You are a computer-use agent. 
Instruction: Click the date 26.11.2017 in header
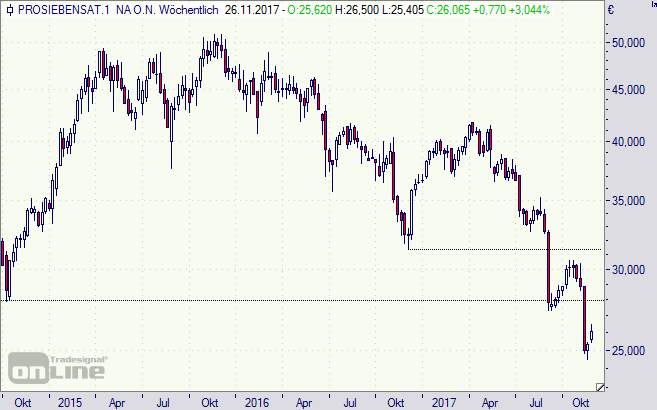point(252,10)
